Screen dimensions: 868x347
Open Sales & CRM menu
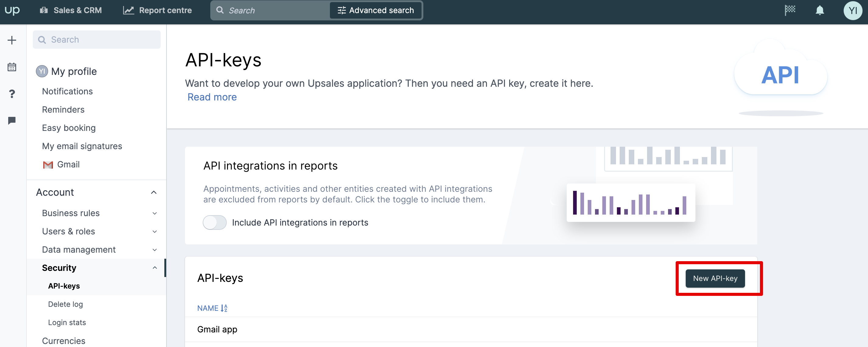pos(71,10)
